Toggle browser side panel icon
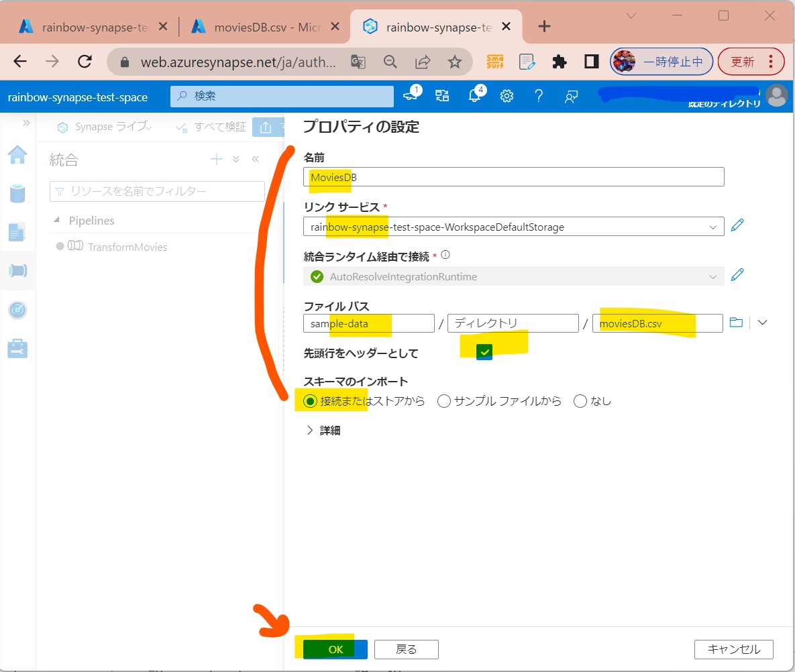The height and width of the screenshot is (672, 795). pyautogui.click(x=591, y=62)
